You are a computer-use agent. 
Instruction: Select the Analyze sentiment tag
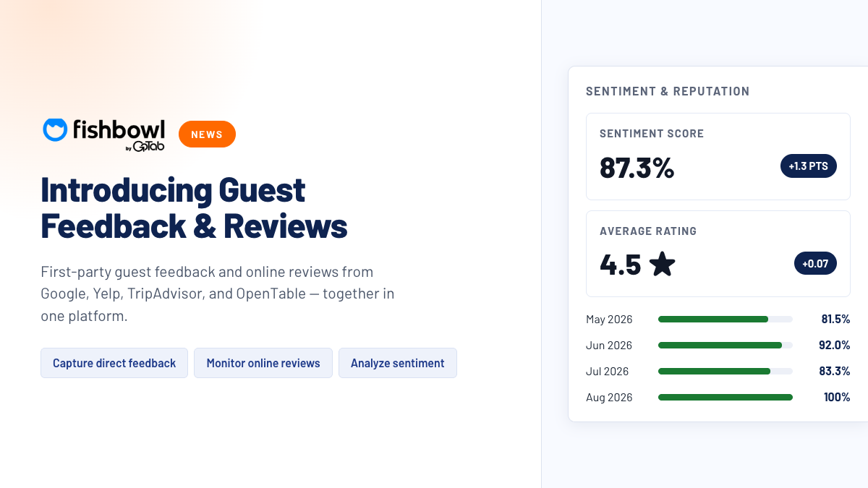coord(398,363)
